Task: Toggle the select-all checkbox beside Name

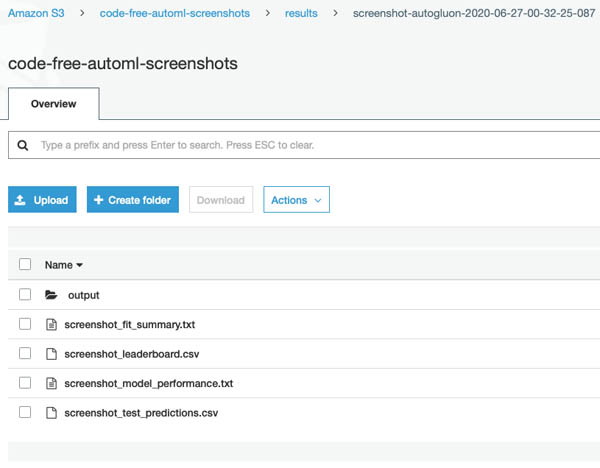Action: [x=25, y=264]
